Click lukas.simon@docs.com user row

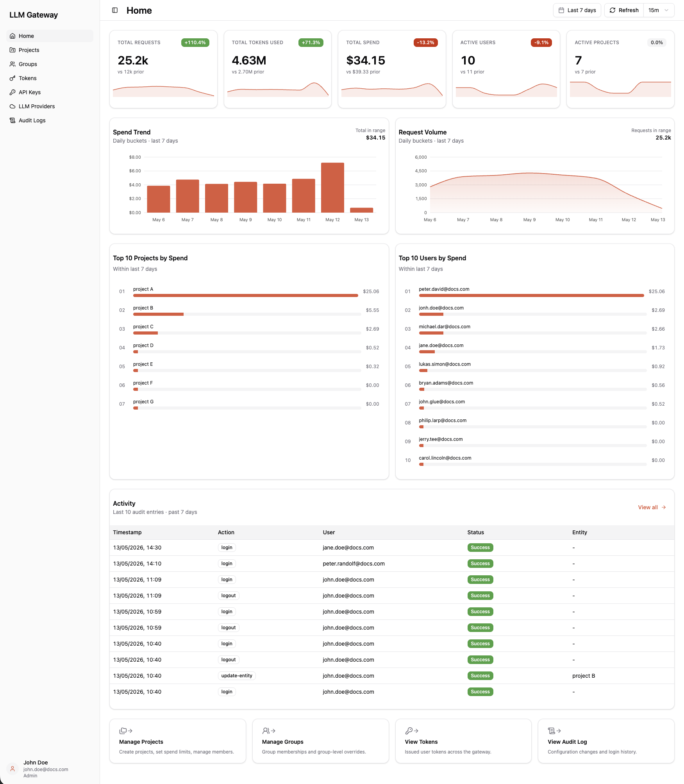(535, 367)
